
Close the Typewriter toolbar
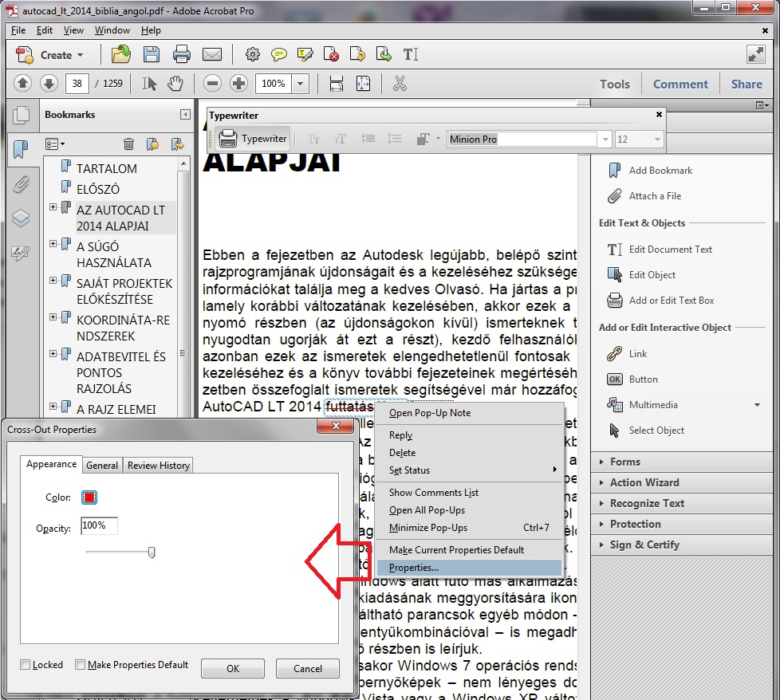(659, 115)
